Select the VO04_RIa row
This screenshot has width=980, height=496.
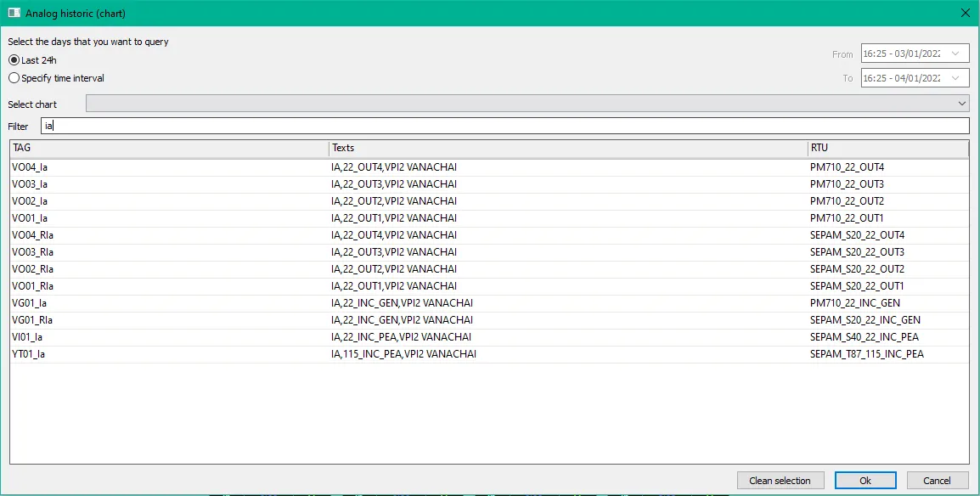pos(489,235)
